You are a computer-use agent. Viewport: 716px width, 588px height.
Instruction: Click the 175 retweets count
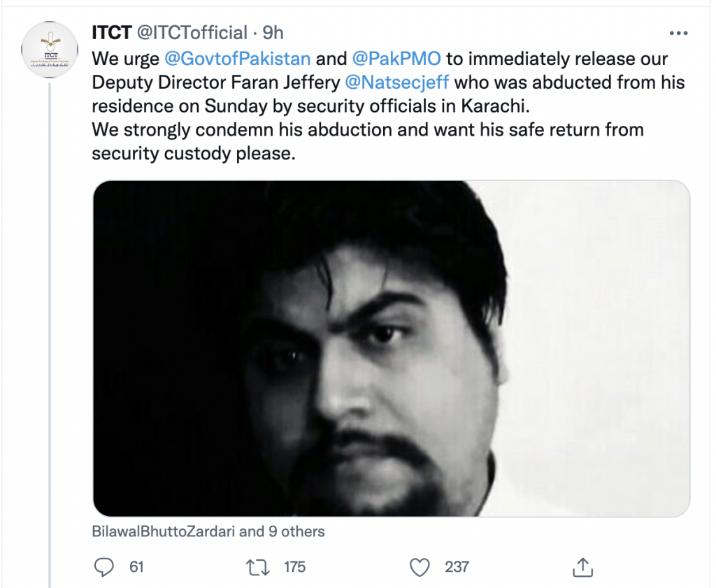click(294, 566)
